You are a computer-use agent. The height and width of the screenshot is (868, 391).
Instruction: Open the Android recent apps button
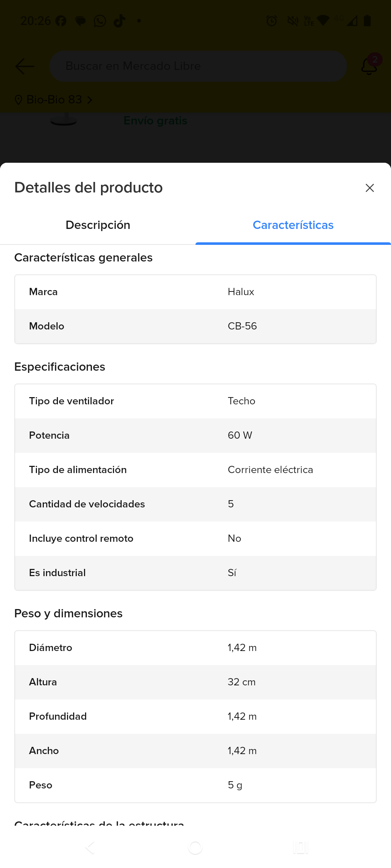point(300,847)
